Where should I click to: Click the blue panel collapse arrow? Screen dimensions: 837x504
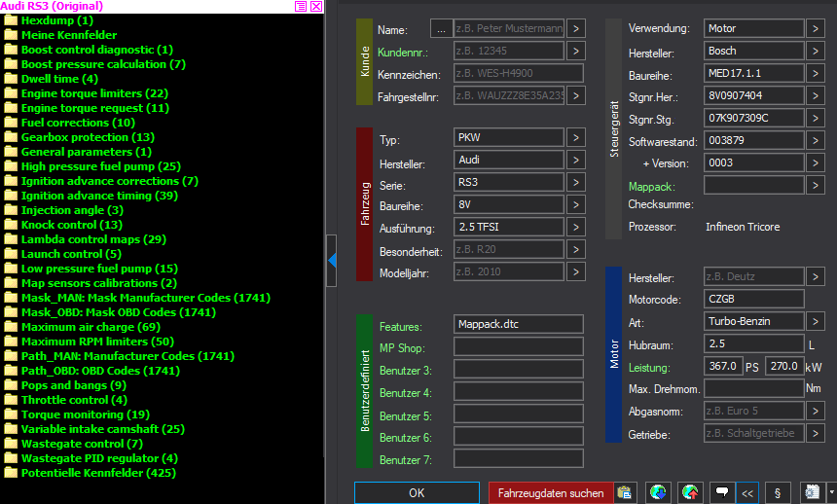(332, 261)
